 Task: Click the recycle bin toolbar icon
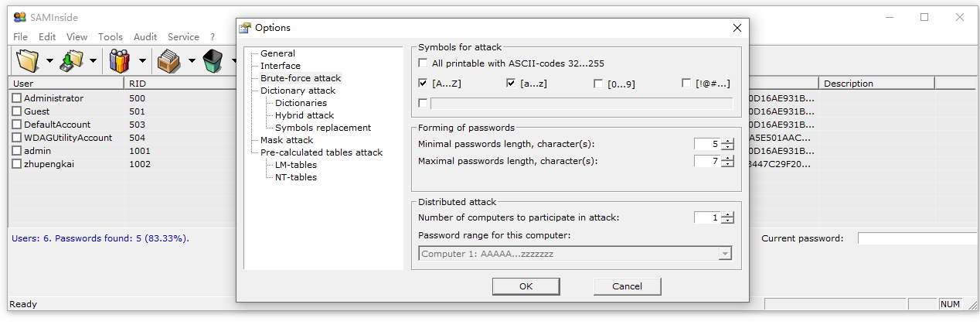(213, 60)
